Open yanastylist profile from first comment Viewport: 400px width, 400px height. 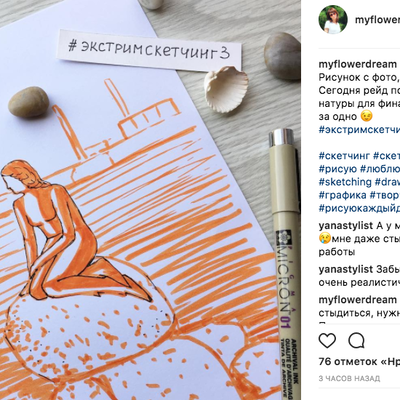point(346,226)
